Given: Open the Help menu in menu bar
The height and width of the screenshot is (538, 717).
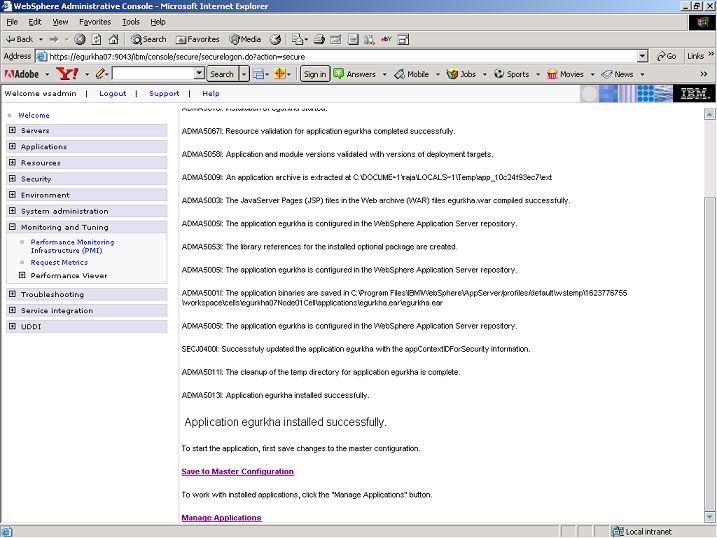Looking at the screenshot, I should (158, 22).
